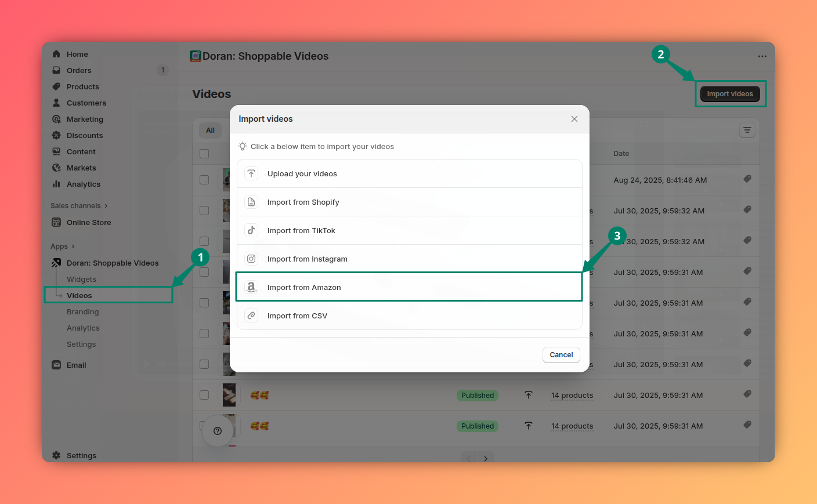Screen dimensions: 817x504
Task: Click the Customers person icon
Action: [x=56, y=103]
